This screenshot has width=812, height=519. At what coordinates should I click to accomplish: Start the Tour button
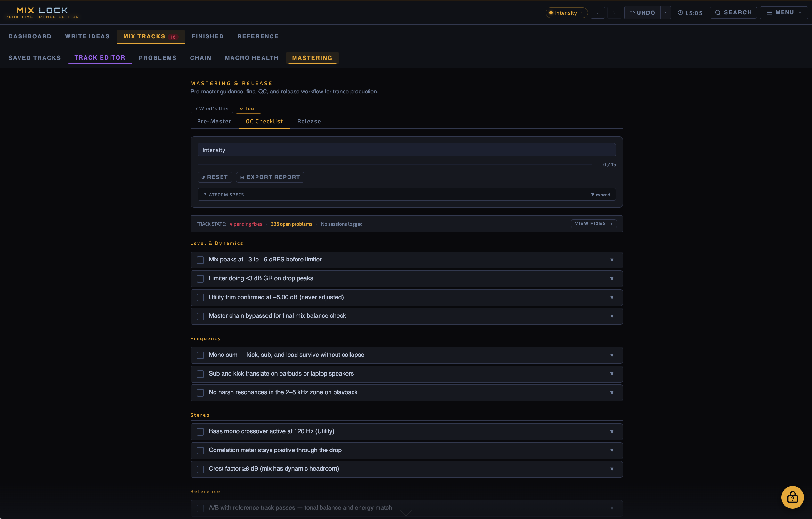pos(248,108)
